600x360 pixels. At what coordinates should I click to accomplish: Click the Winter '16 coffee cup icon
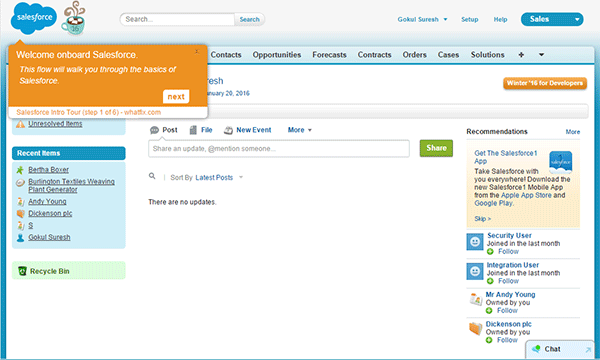click(74, 19)
